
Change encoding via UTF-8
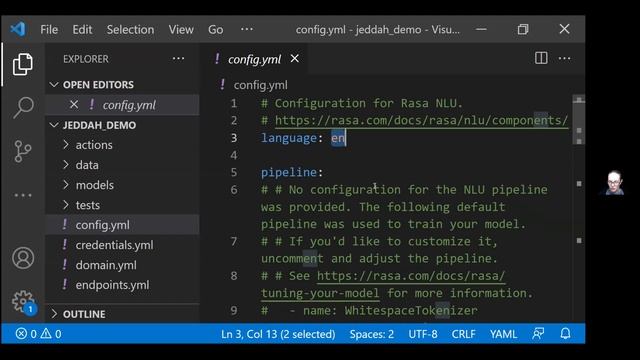click(x=423, y=334)
